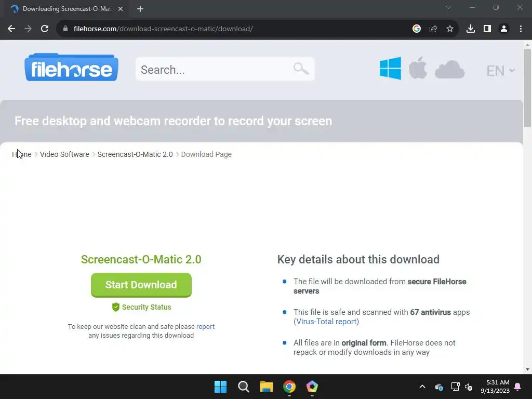Show hidden system tray icons
This screenshot has width=532, height=399.
click(422, 387)
